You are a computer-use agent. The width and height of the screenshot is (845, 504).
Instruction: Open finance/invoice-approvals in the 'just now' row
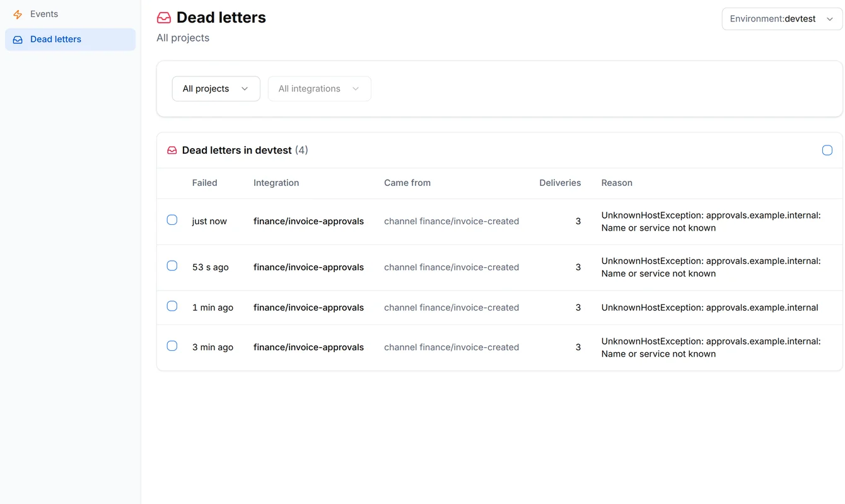pyautogui.click(x=308, y=221)
